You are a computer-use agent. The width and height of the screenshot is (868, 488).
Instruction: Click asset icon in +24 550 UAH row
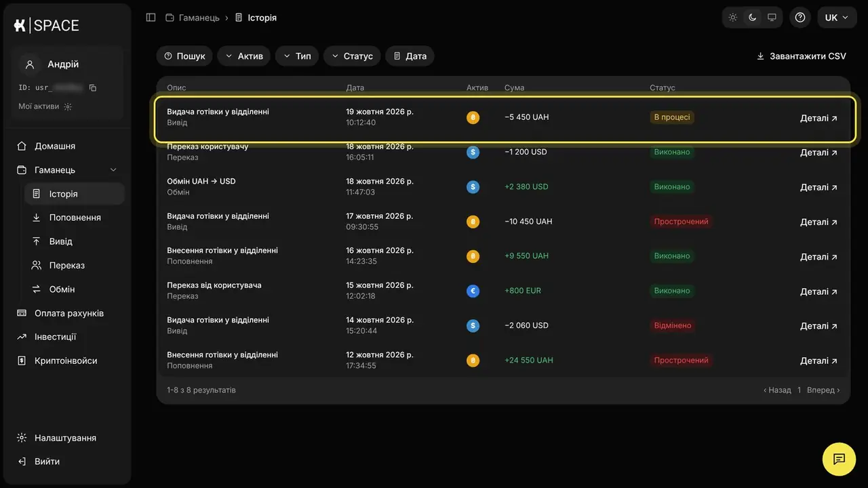pyautogui.click(x=473, y=361)
